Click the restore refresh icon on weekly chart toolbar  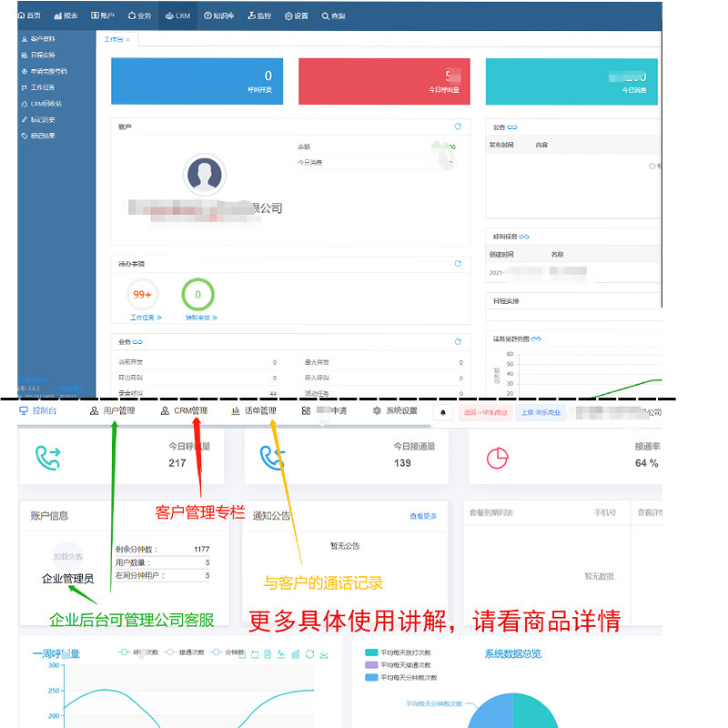tap(309, 654)
